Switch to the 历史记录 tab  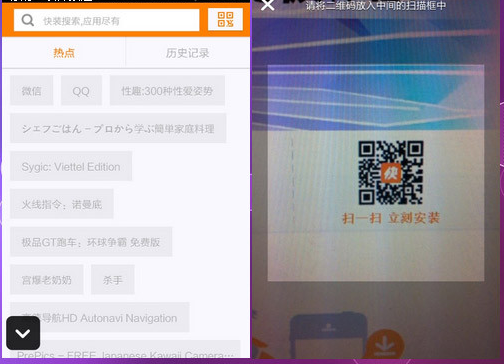188,53
